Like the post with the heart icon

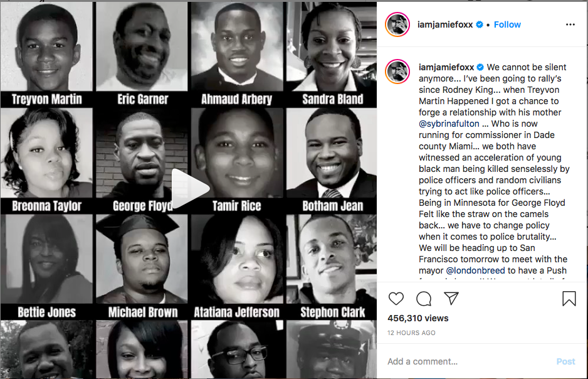pos(396,299)
